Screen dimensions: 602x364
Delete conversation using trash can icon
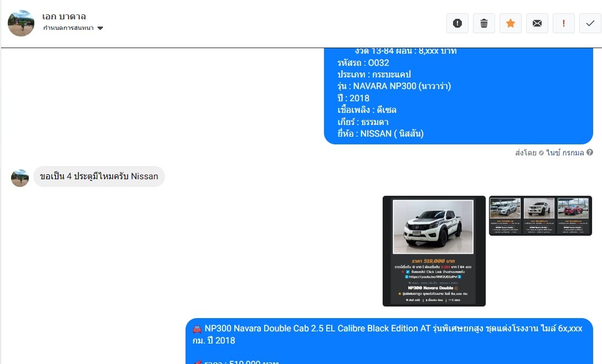pyautogui.click(x=483, y=23)
